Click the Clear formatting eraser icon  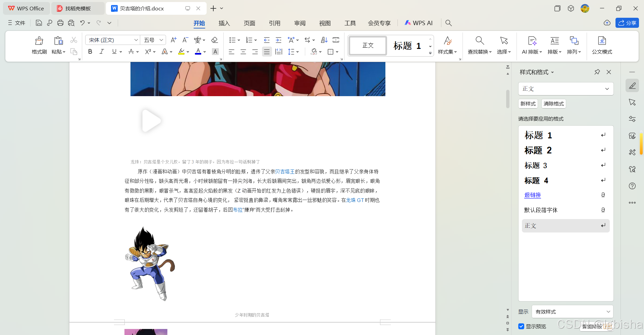coord(215,40)
